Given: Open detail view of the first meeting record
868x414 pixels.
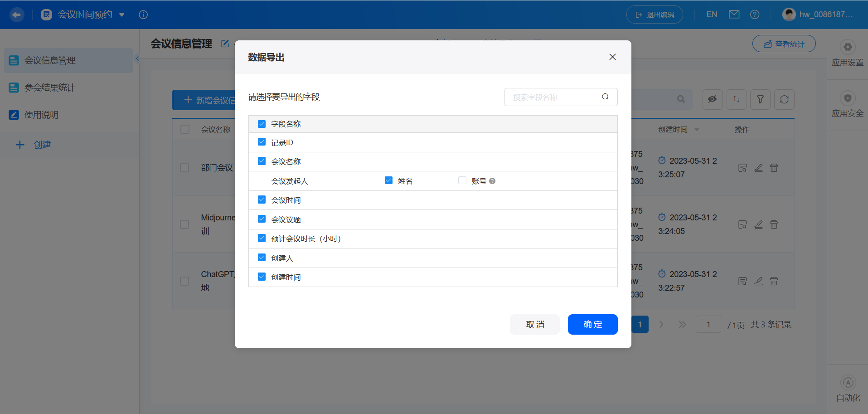Looking at the screenshot, I should (742, 168).
